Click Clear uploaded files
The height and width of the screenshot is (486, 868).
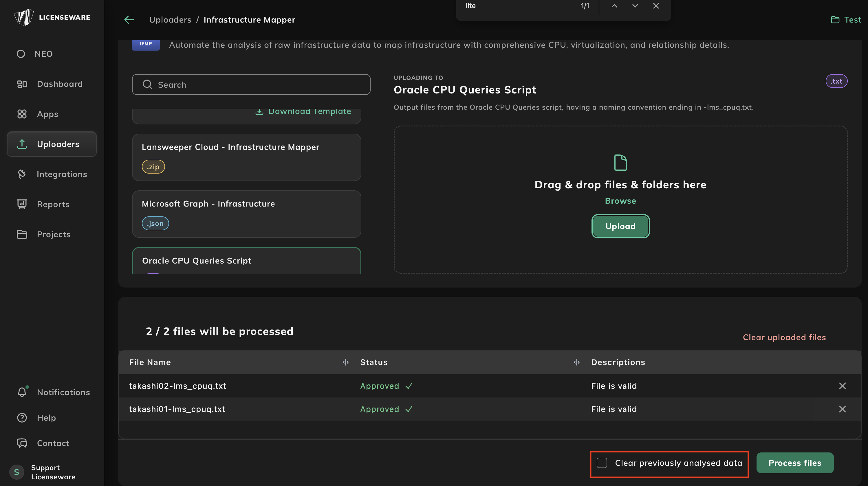pos(784,337)
